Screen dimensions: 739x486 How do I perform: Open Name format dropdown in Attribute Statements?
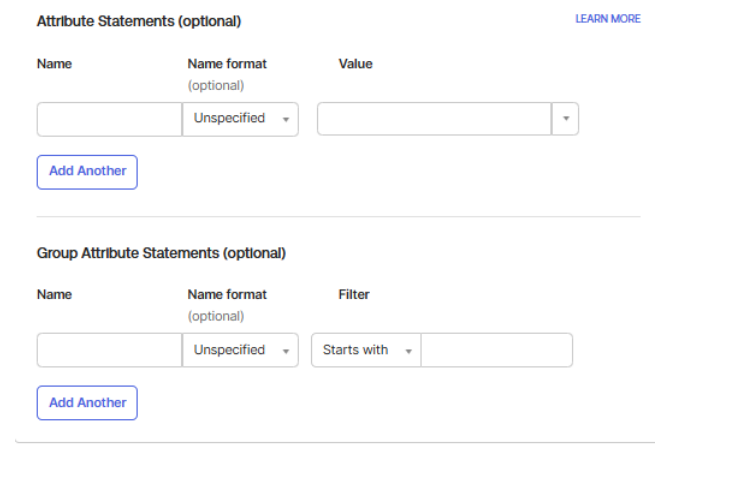point(240,119)
